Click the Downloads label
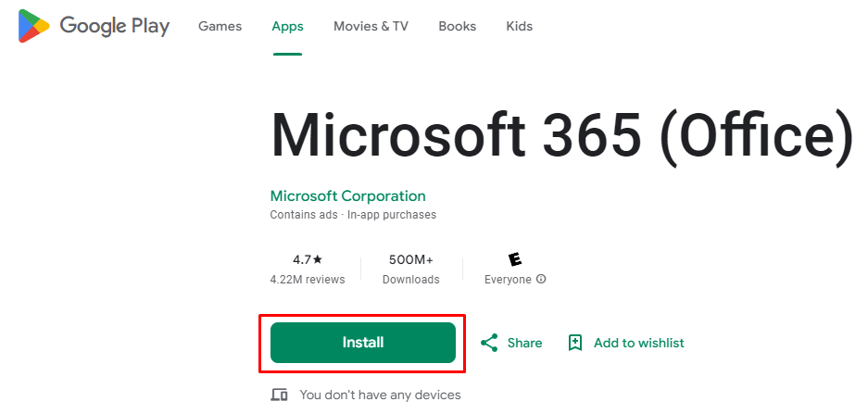The height and width of the screenshot is (414, 868). pyautogui.click(x=410, y=280)
